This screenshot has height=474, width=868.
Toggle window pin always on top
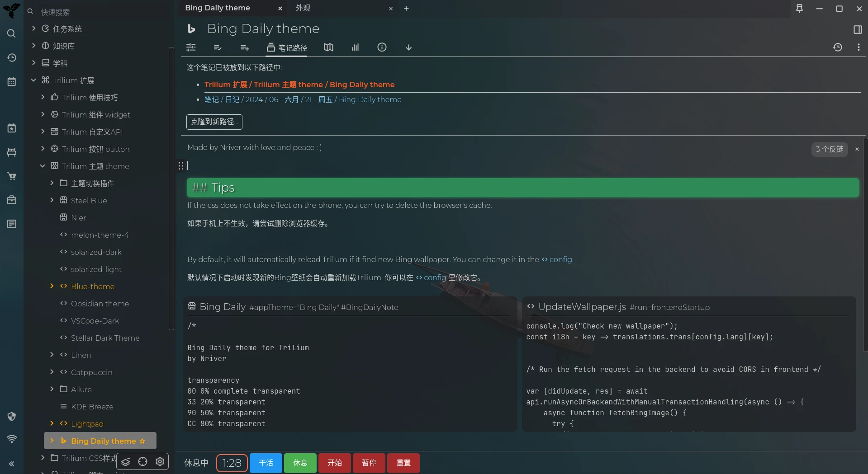pyautogui.click(x=799, y=8)
